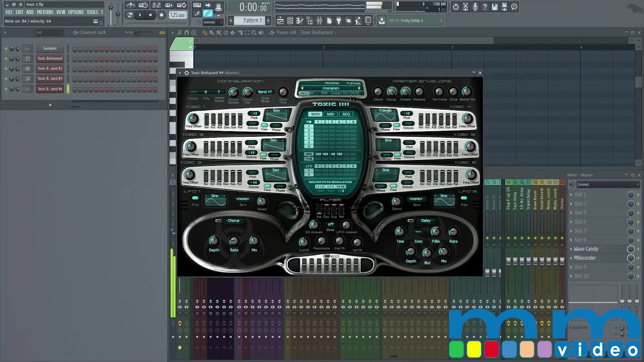Open Bend VT glide mode selector
Image resolution: width=644 pixels, height=362 pixels.
click(x=265, y=92)
